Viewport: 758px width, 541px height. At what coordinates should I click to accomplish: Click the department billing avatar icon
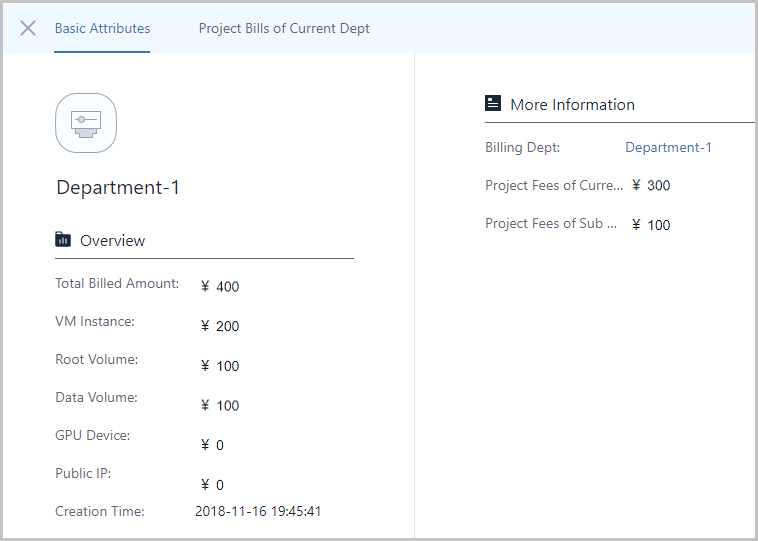point(86,123)
